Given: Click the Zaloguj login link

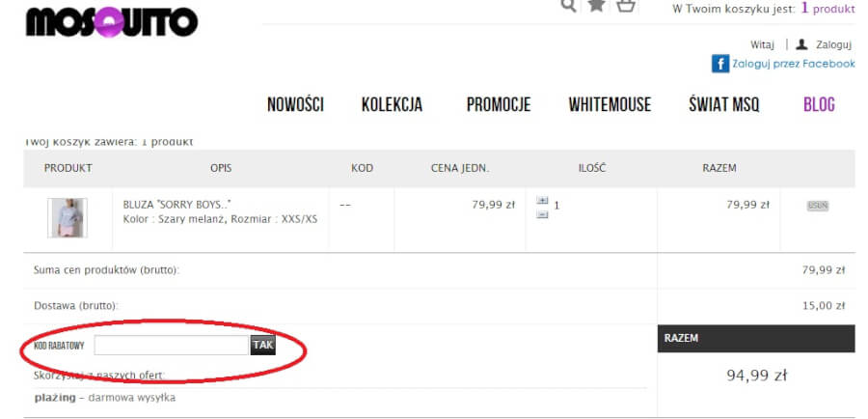Looking at the screenshot, I should [833, 44].
